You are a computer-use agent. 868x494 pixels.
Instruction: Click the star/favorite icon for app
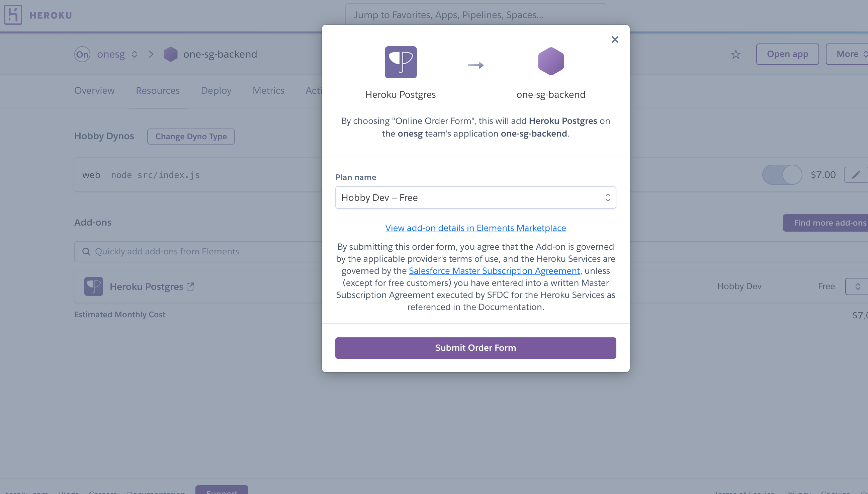[735, 54]
